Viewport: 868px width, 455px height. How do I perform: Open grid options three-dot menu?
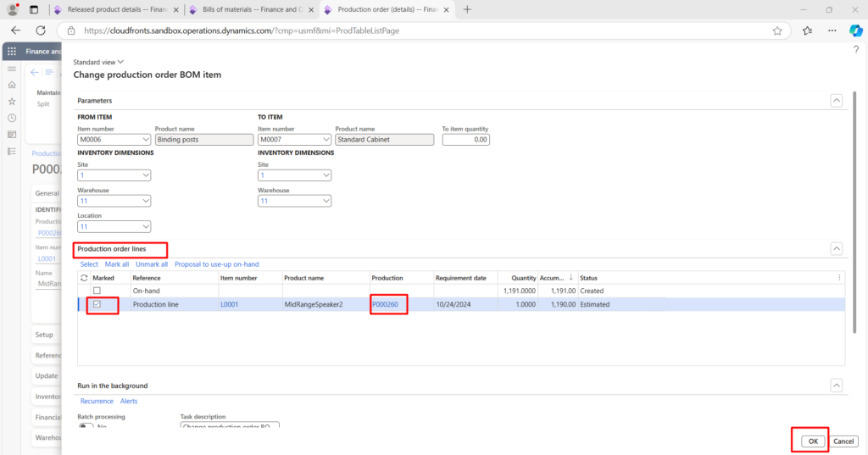click(x=839, y=278)
